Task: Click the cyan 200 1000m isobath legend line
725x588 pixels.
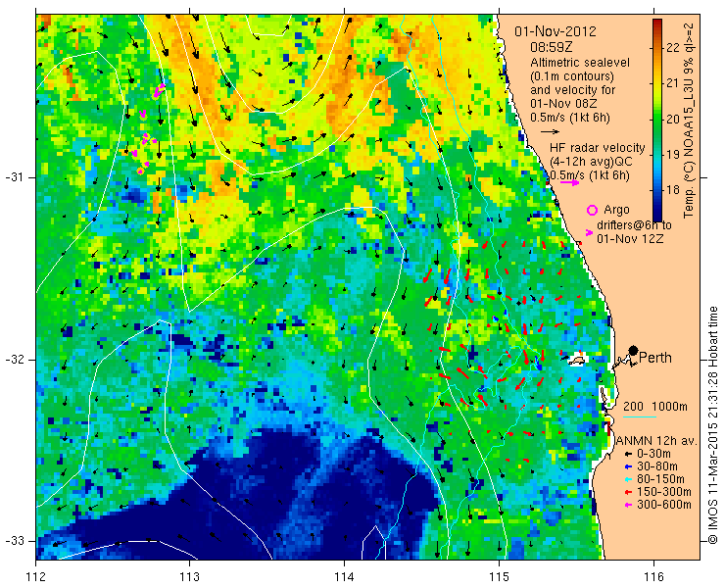Action: pos(640,417)
